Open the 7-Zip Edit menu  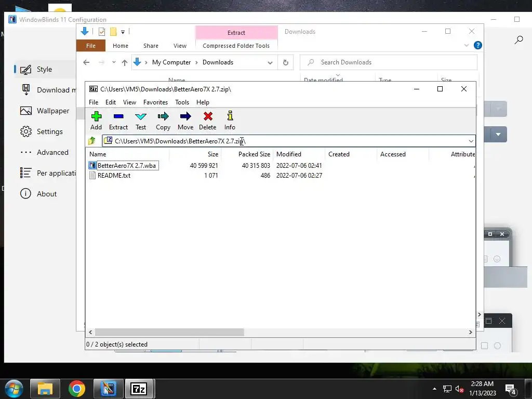(111, 102)
